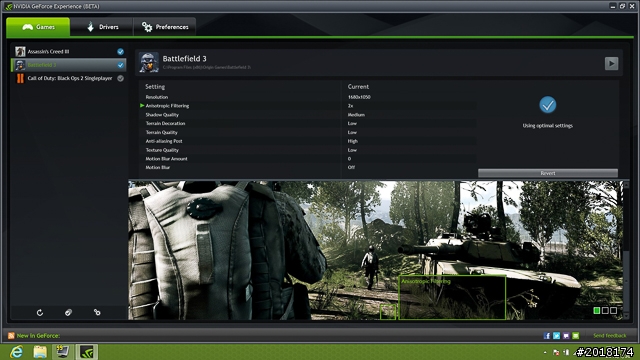Click the Battlefield 3 header soldier icon

click(149, 62)
